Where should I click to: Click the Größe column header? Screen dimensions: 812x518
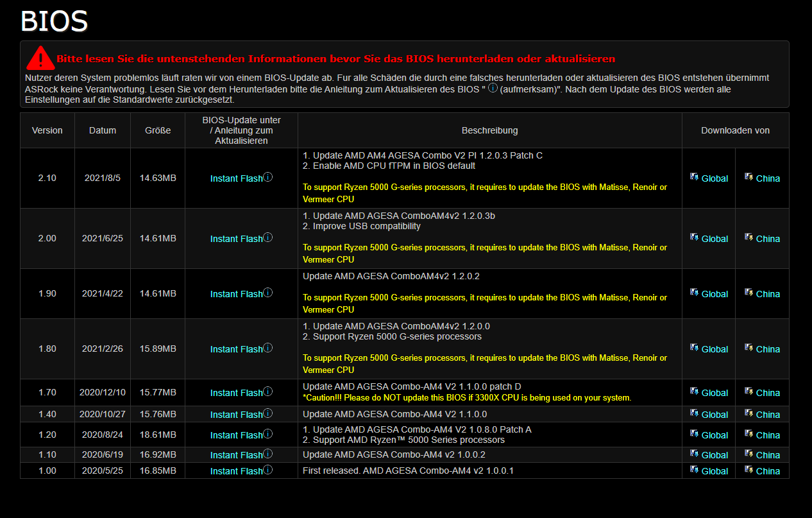[158, 130]
